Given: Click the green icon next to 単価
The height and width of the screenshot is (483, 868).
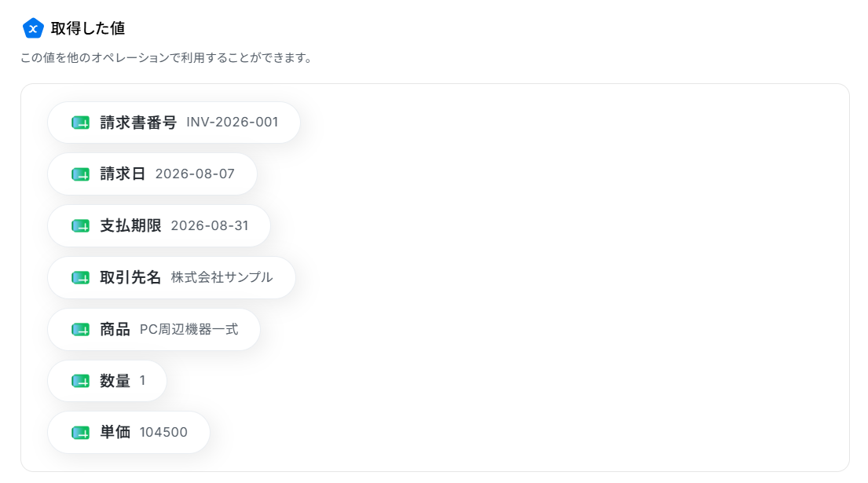Looking at the screenshot, I should pyautogui.click(x=81, y=433).
